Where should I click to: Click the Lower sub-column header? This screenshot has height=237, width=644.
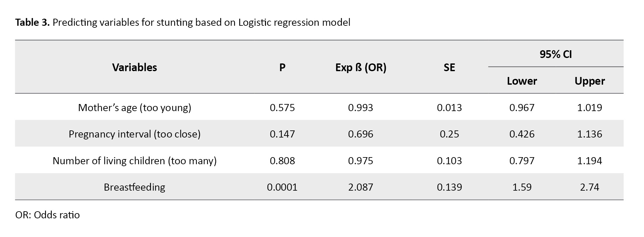(x=522, y=81)
